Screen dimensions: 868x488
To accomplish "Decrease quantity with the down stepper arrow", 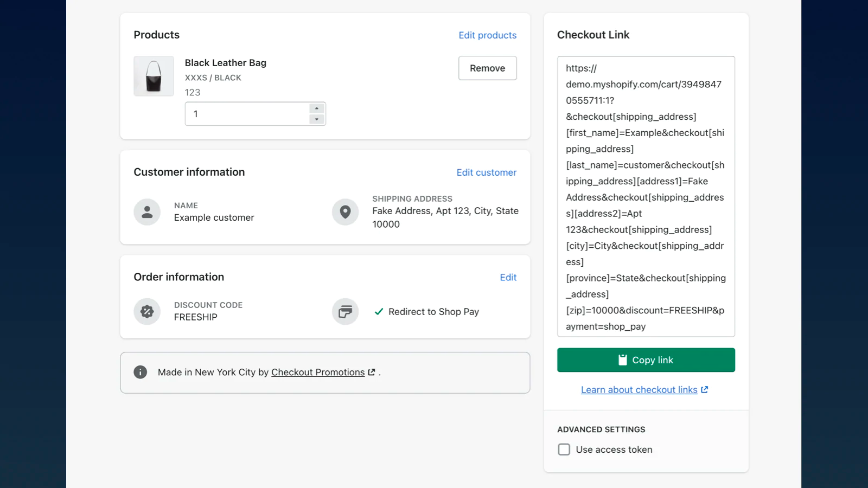I will (317, 119).
